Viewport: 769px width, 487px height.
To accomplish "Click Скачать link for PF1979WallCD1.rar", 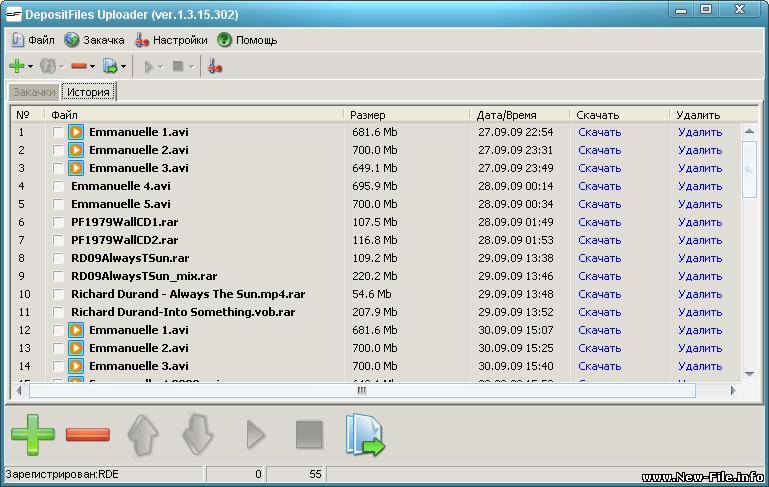I will pyautogui.click(x=599, y=222).
